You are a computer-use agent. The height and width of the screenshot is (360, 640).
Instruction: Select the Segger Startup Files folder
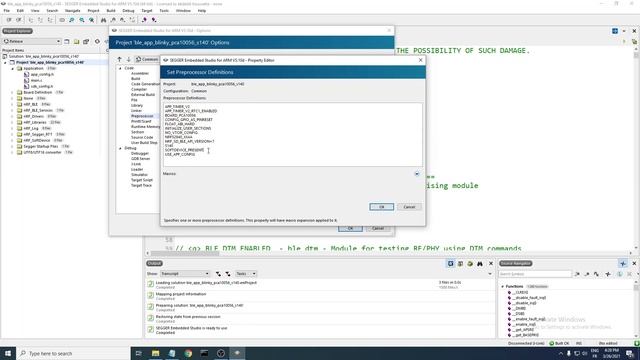coord(40,146)
